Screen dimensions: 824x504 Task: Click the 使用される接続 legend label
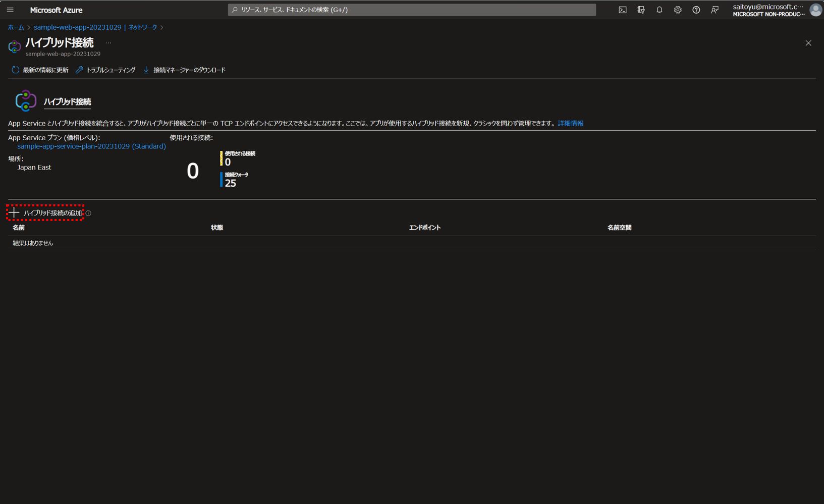point(240,153)
